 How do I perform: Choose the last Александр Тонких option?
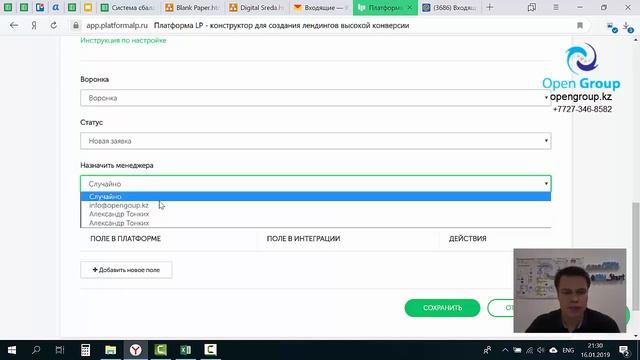point(316,223)
